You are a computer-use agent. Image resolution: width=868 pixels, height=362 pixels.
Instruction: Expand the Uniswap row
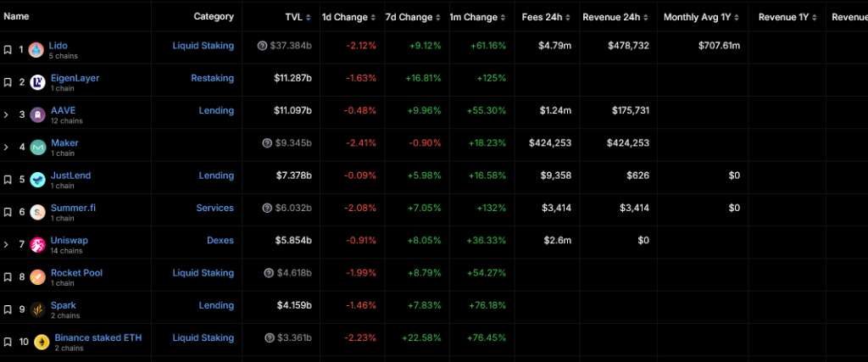pyautogui.click(x=6, y=245)
